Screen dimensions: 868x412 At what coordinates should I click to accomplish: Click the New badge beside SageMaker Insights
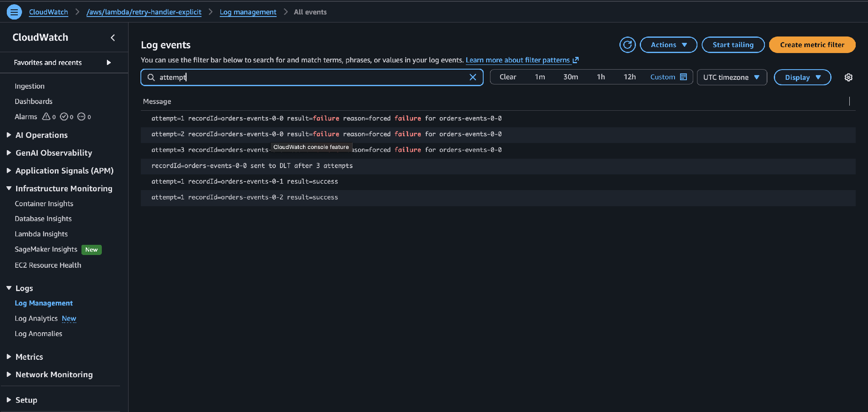91,249
